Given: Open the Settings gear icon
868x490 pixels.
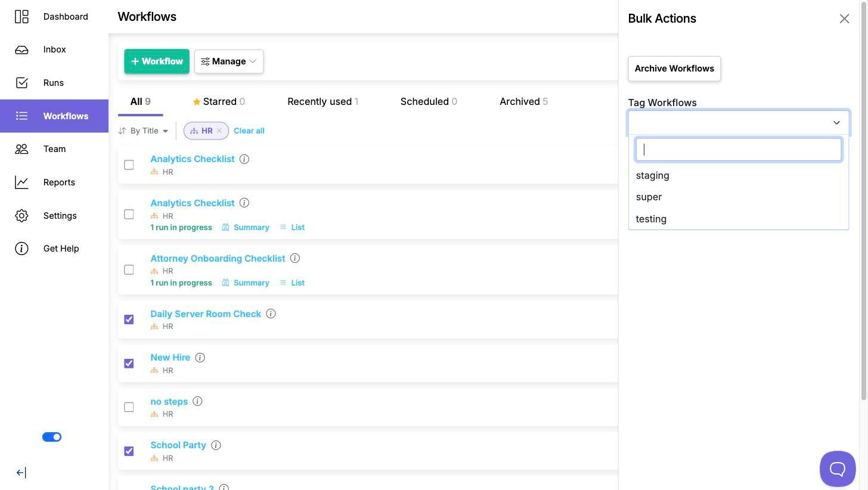Looking at the screenshot, I should 21,216.
